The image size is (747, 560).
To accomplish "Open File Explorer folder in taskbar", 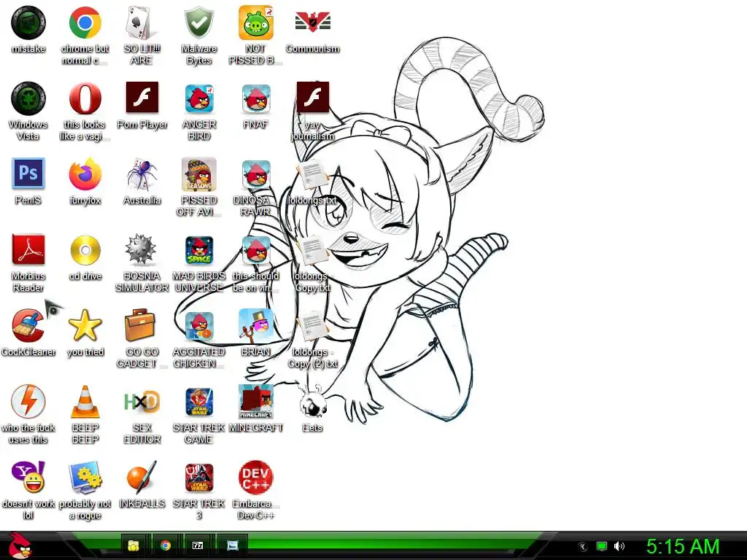I will 134,545.
